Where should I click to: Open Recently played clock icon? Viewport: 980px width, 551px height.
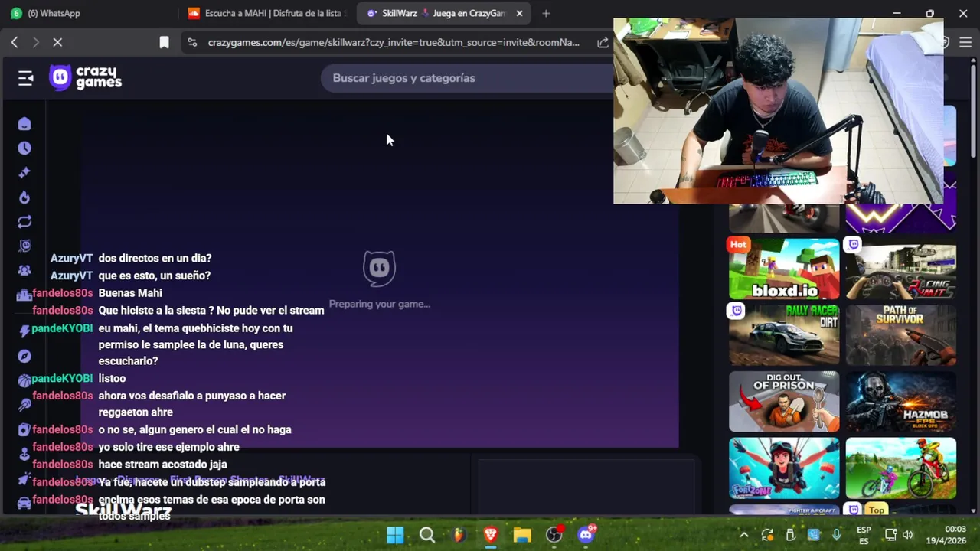point(24,148)
